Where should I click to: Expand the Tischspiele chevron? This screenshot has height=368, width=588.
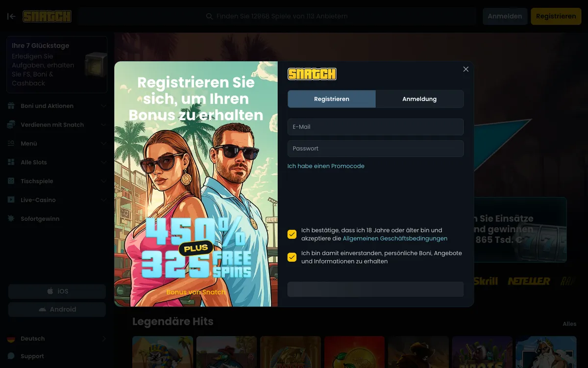(x=103, y=181)
